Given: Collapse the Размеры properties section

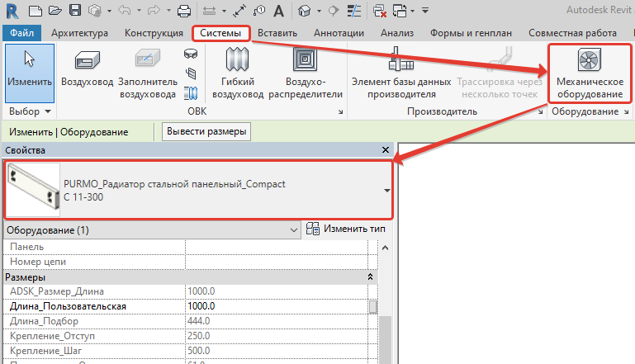Looking at the screenshot, I should click(370, 277).
